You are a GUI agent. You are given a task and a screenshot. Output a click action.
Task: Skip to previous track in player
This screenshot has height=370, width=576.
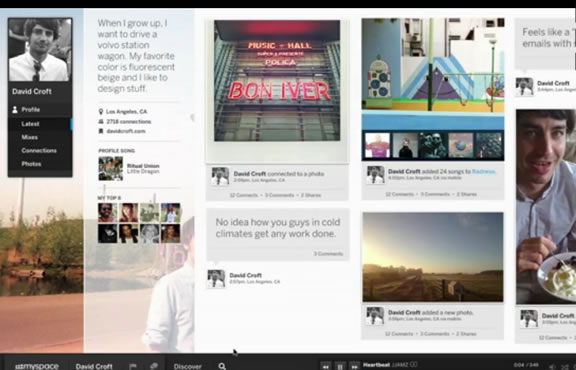(x=325, y=366)
